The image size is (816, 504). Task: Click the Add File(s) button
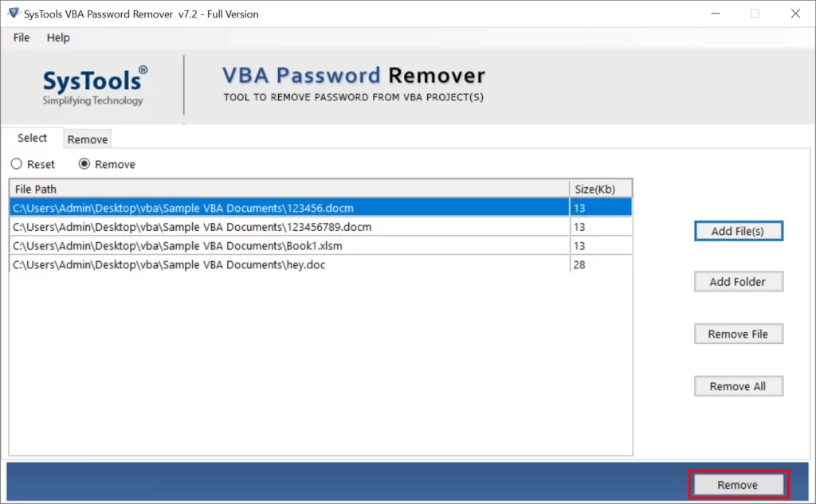[x=739, y=231]
